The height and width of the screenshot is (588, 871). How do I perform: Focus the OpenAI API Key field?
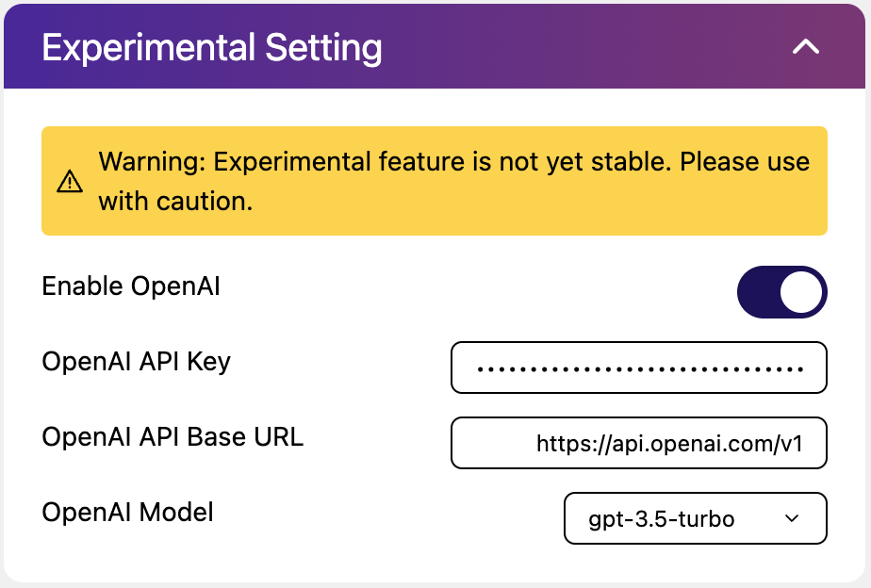coord(639,367)
